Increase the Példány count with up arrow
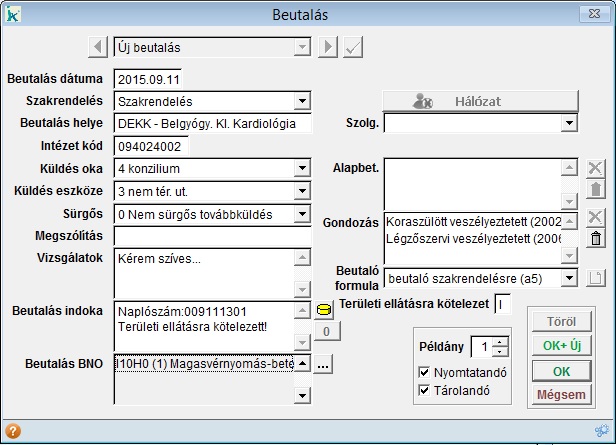Viewport: 616px width, 445px height. 500,342
